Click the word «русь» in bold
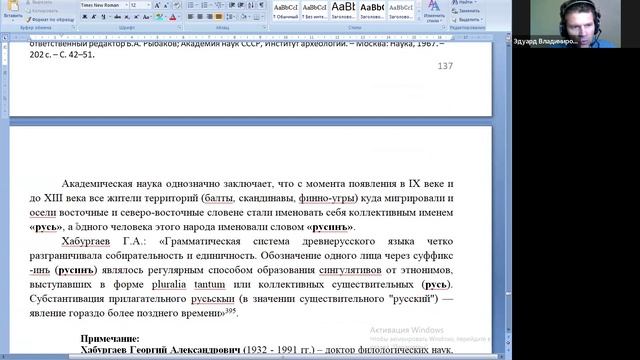 pos(45,227)
